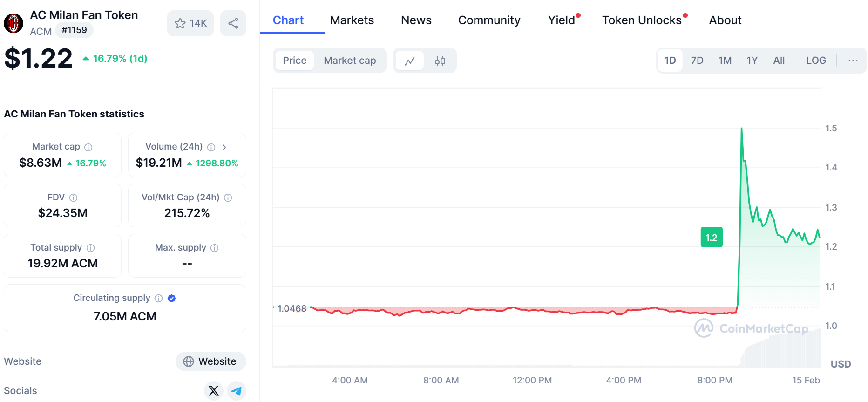Open the X (Twitter) social link
The width and height of the screenshot is (868, 402).
(214, 390)
